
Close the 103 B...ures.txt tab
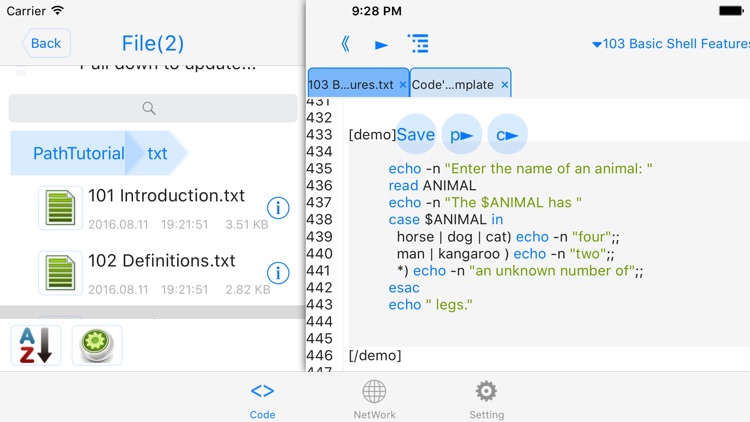(403, 85)
